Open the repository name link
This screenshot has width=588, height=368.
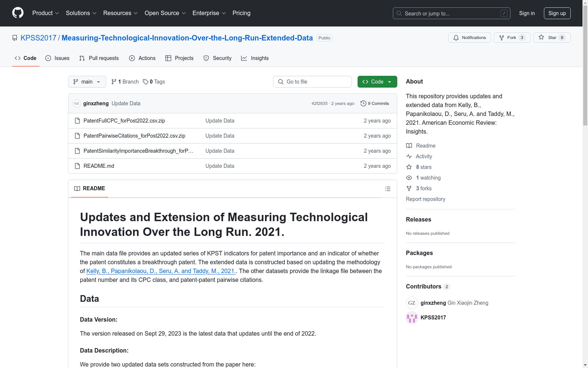coord(187,38)
